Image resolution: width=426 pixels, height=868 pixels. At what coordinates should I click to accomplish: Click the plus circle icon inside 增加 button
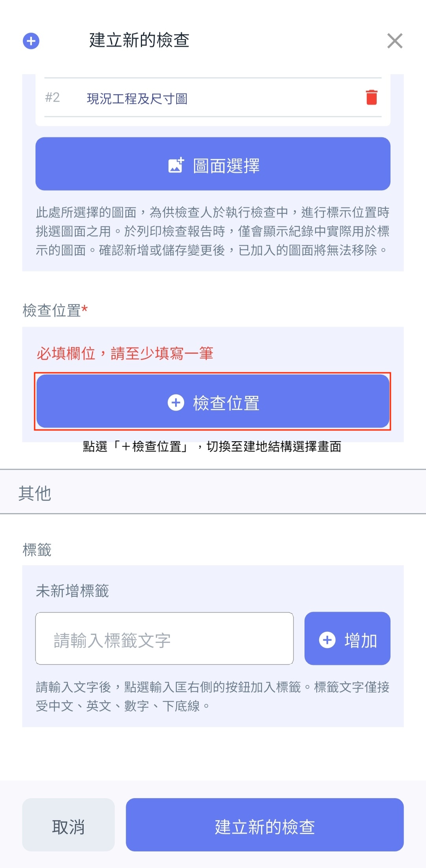pyautogui.click(x=327, y=640)
